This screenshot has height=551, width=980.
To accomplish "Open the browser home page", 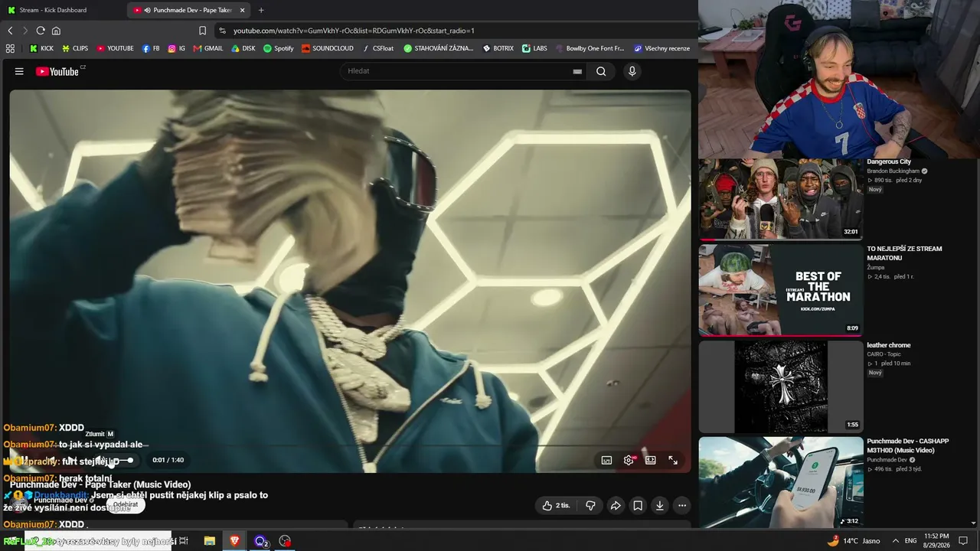I will [56, 31].
